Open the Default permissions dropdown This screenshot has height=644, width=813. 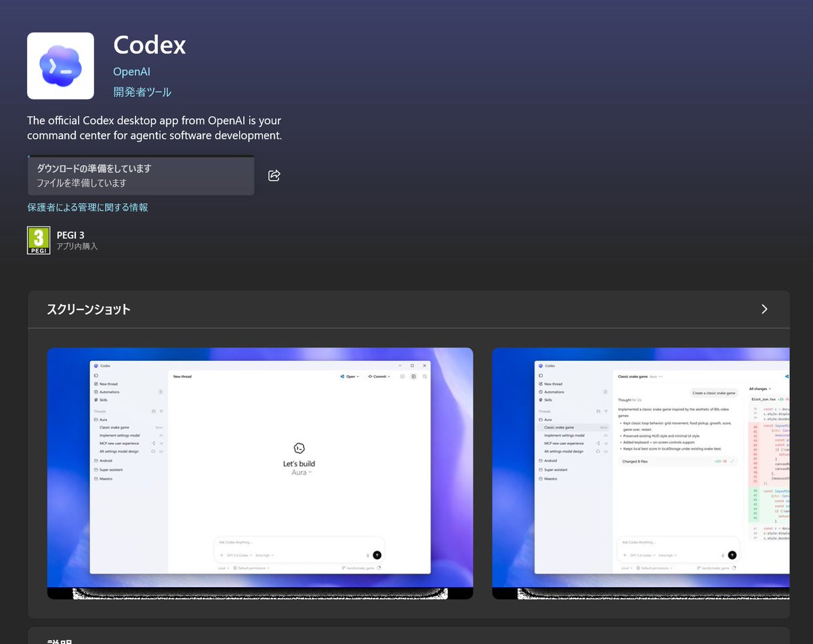tap(252, 567)
